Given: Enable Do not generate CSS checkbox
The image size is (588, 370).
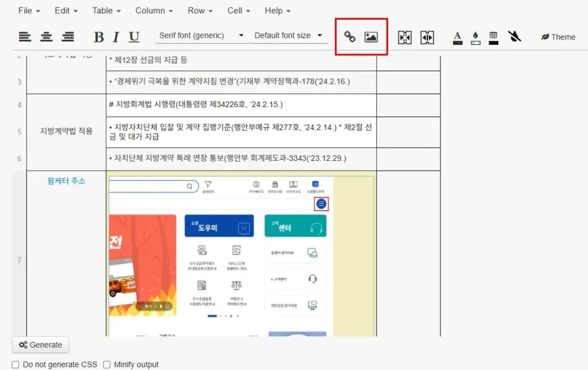Looking at the screenshot, I should point(16,364).
